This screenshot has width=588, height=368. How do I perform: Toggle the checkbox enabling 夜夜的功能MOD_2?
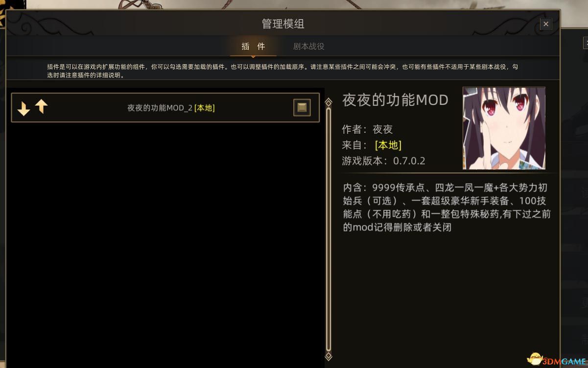[x=302, y=107]
